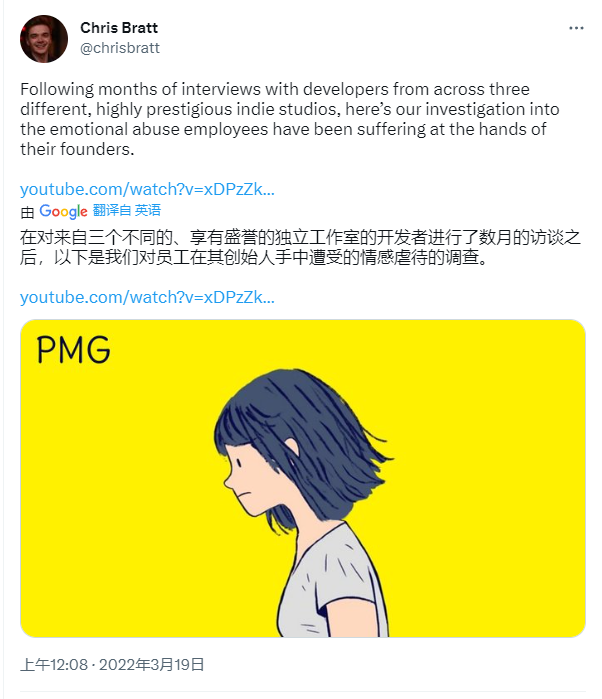Click the 由 label before the Google logo
Screen dimensions: 602x699
tap(27, 212)
